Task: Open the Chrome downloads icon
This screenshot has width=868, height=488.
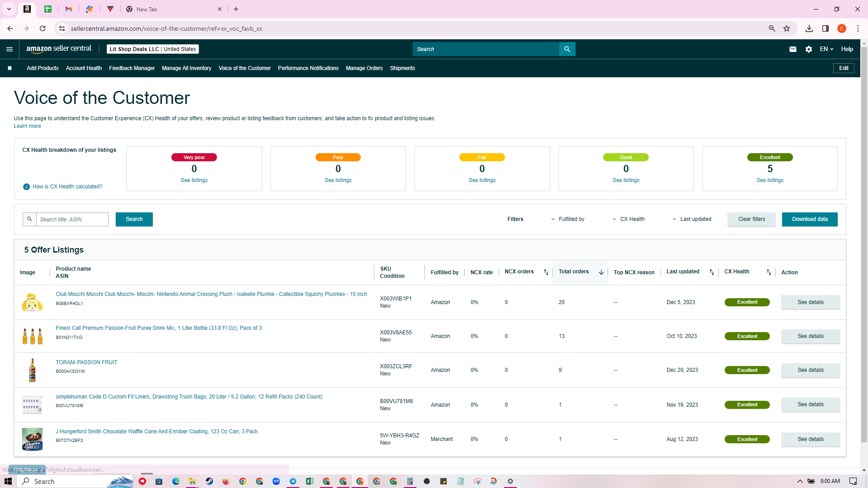Action: pyautogui.click(x=809, y=28)
